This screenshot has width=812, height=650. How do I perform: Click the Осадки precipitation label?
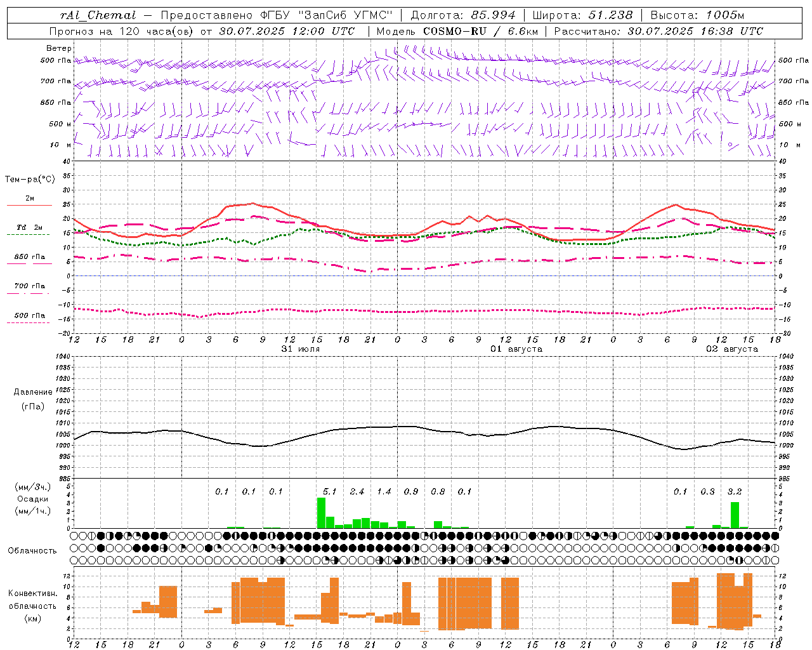point(32,499)
